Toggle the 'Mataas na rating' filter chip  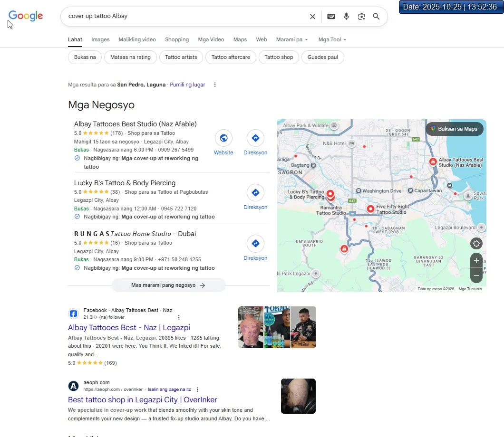[130, 57]
